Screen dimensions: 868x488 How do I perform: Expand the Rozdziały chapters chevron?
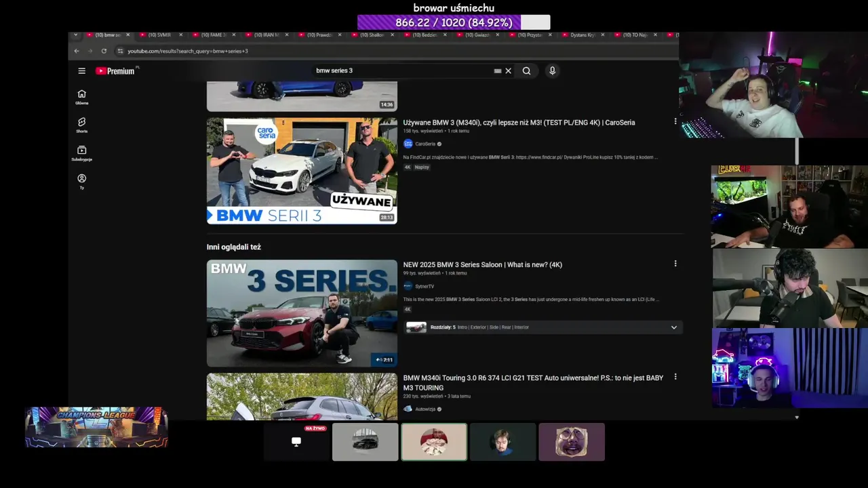point(673,327)
